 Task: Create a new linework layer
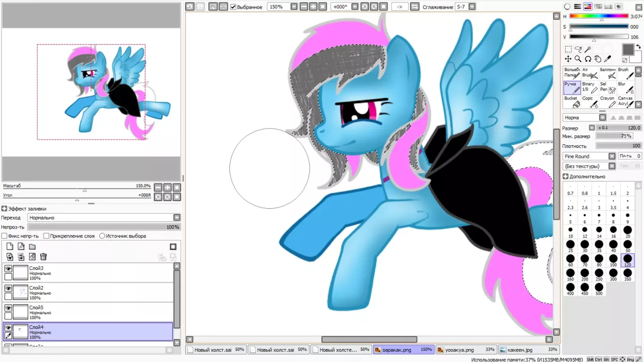click(x=21, y=246)
